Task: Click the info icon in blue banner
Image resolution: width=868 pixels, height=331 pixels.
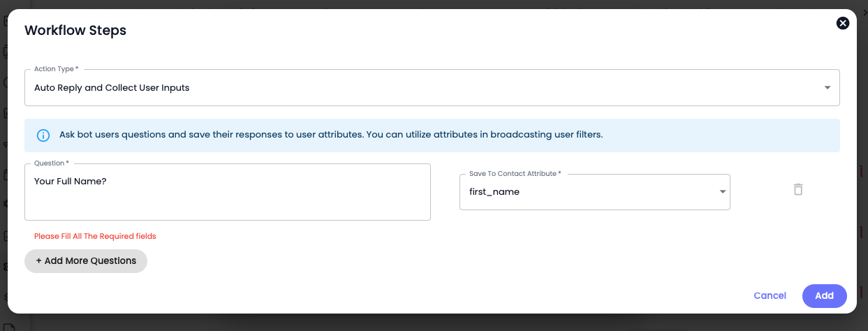Action: [x=43, y=135]
